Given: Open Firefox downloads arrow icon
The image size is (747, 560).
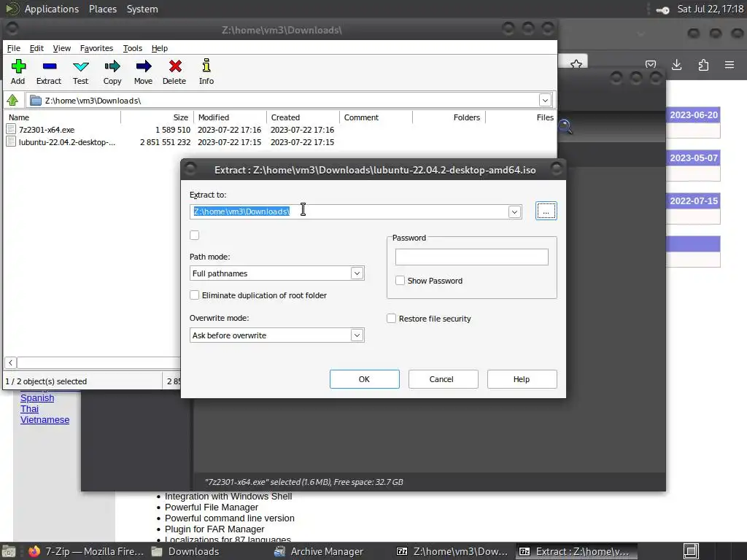Looking at the screenshot, I should [676, 65].
